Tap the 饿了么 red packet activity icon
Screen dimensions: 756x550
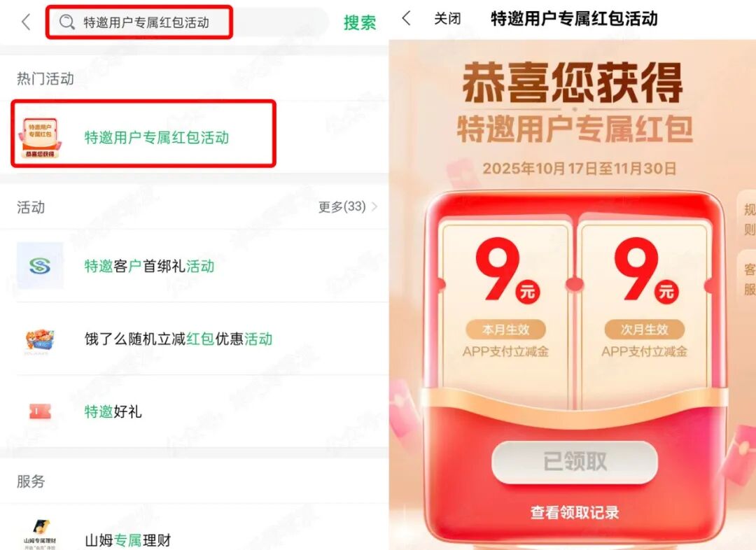click(40, 339)
